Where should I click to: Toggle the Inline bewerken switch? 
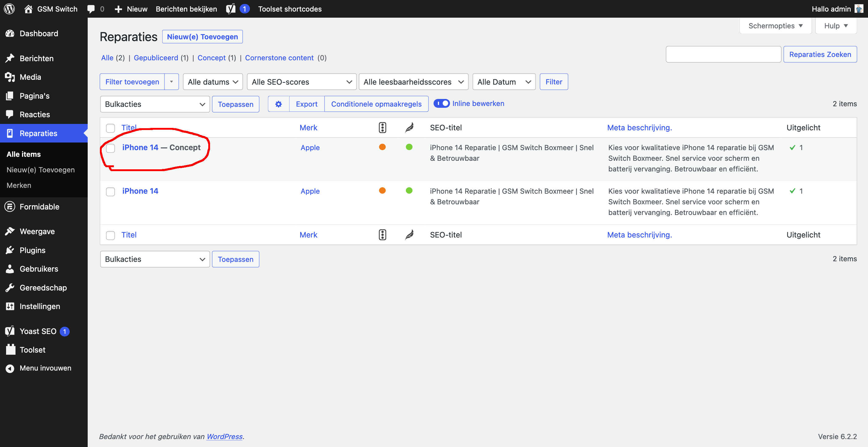(x=441, y=104)
